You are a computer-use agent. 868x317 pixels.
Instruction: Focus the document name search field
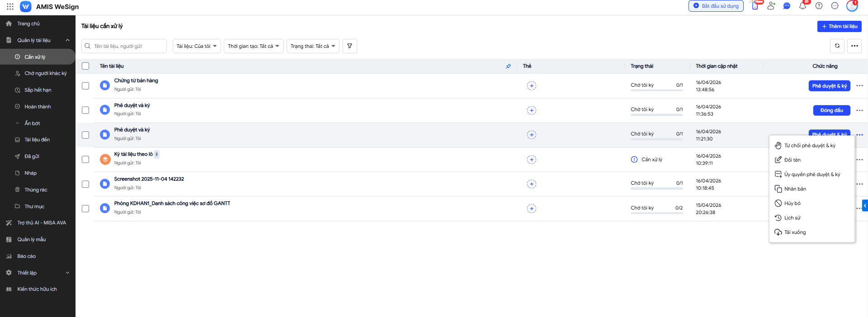click(128, 46)
